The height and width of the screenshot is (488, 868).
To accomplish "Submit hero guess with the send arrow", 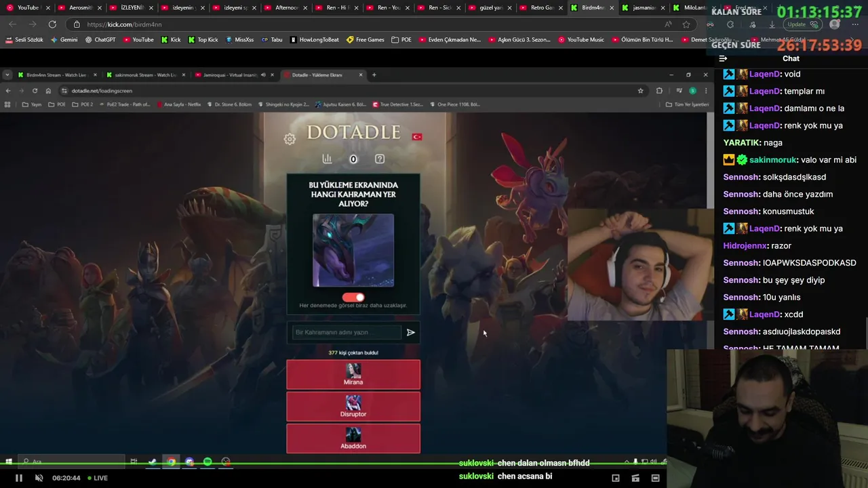I will (x=410, y=332).
